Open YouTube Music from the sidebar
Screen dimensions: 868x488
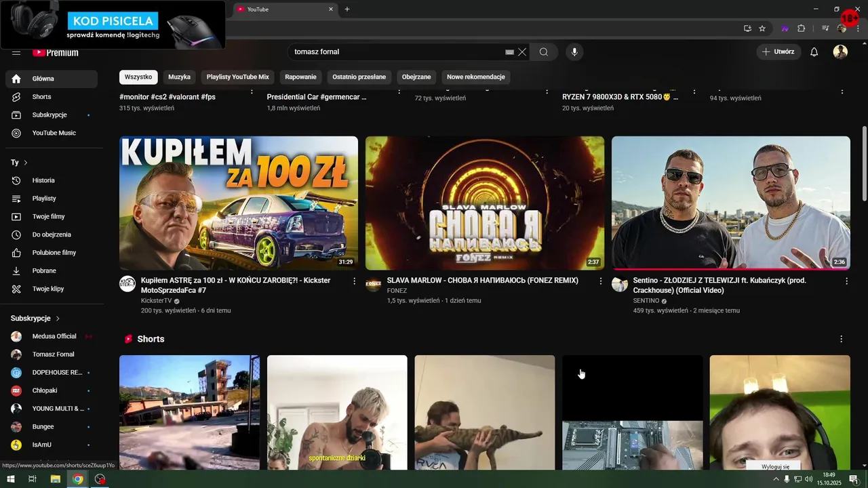tap(52, 133)
